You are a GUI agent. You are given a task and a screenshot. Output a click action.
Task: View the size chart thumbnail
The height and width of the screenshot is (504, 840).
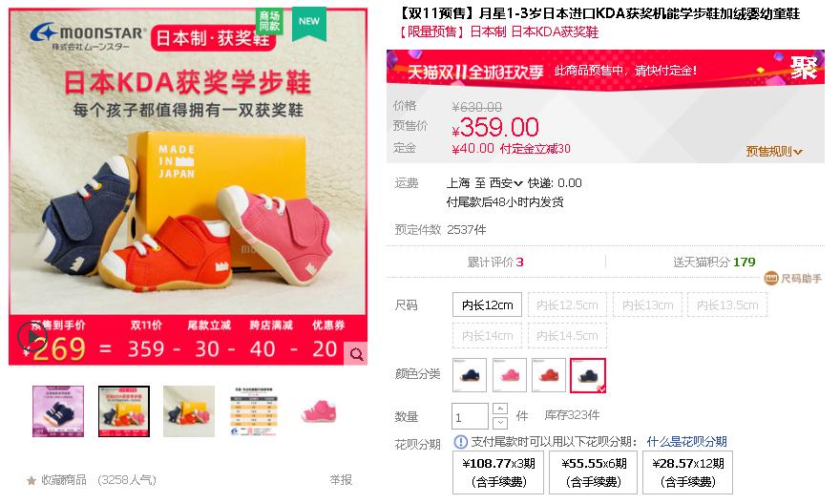point(254,411)
